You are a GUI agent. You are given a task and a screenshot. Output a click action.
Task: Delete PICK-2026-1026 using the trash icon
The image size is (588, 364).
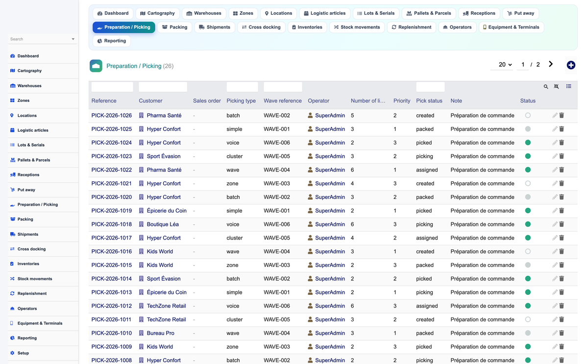562,116
